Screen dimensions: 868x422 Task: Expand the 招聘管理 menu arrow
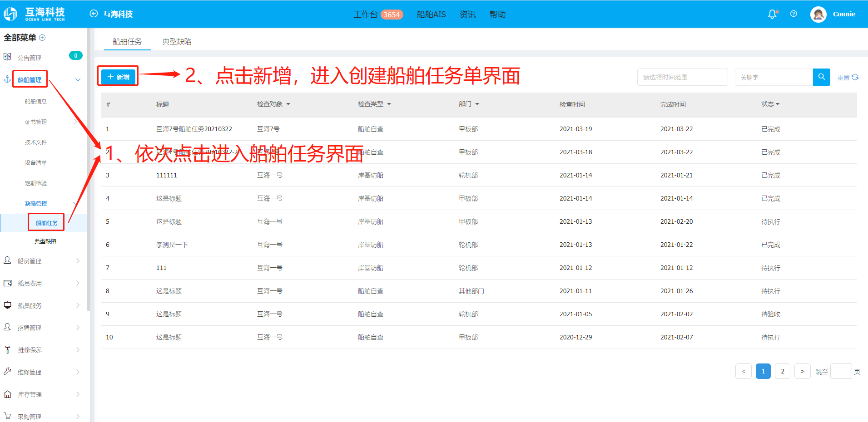coord(78,328)
